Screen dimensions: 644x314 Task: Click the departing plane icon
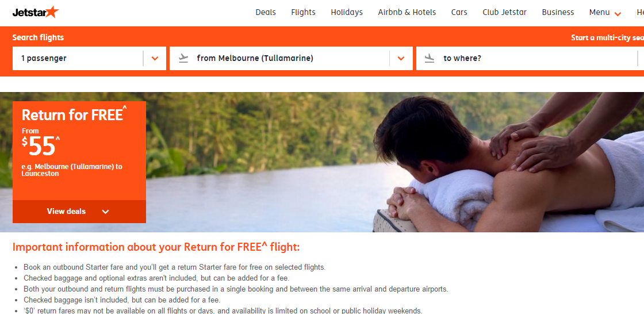183,58
